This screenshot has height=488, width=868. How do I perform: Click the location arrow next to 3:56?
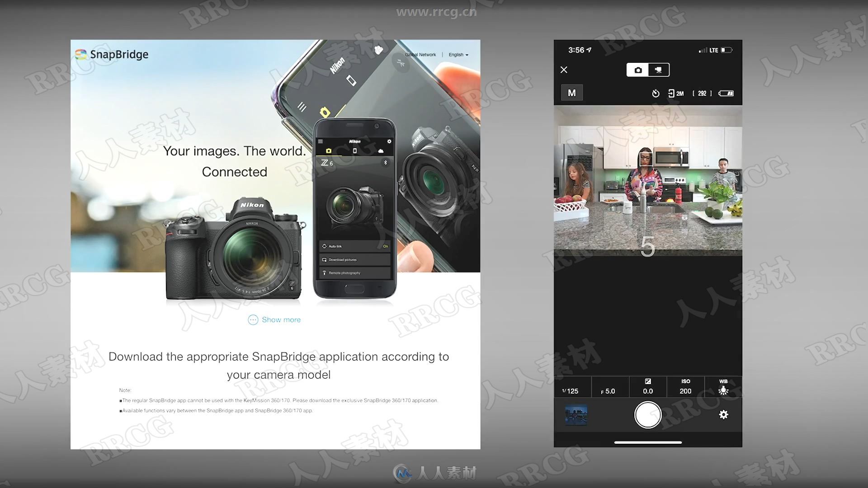[x=589, y=50]
